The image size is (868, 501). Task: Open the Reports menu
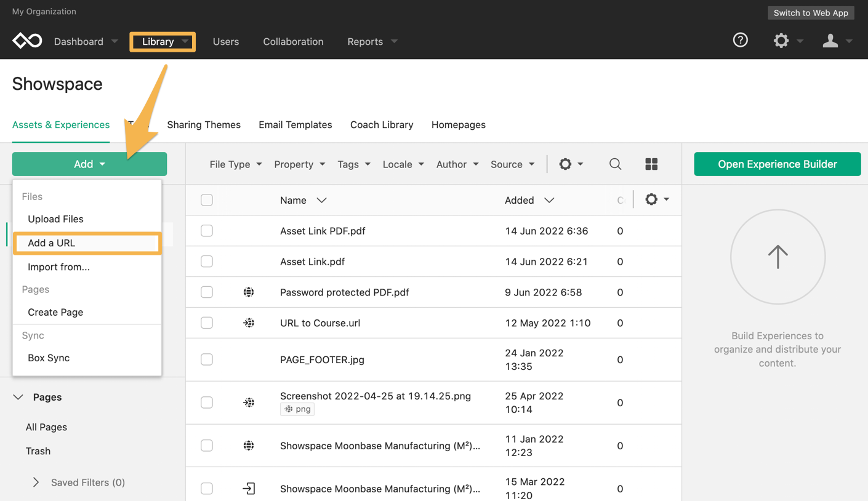pos(372,41)
